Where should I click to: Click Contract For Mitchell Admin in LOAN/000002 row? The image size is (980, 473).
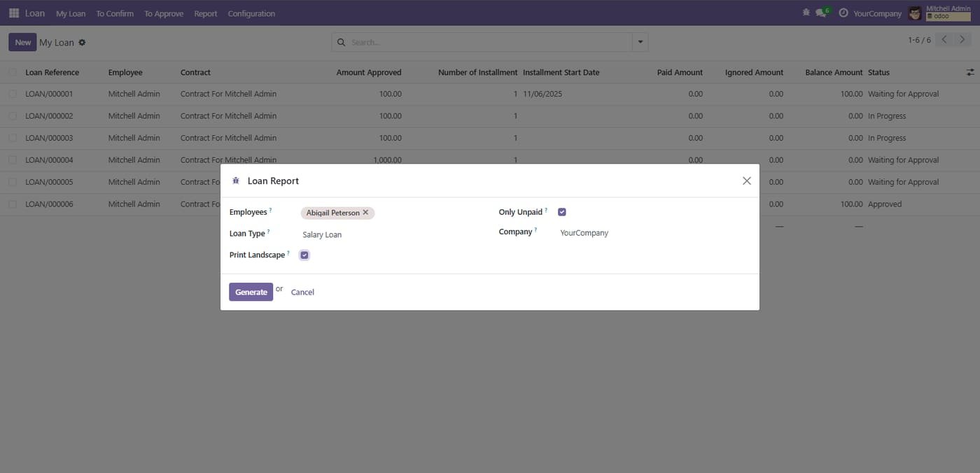pyautogui.click(x=228, y=116)
